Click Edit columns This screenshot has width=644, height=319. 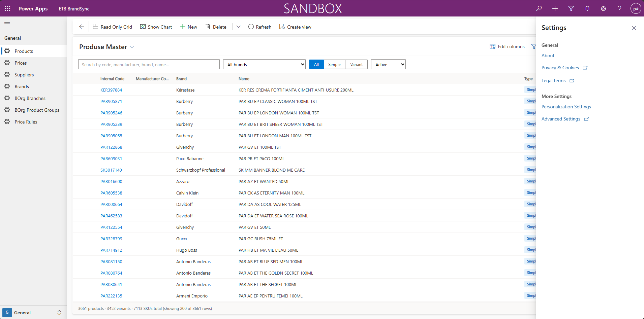coord(507,46)
